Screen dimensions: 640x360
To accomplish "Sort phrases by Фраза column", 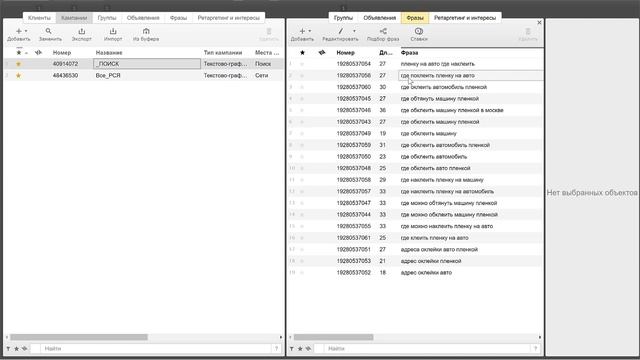I will pos(409,53).
